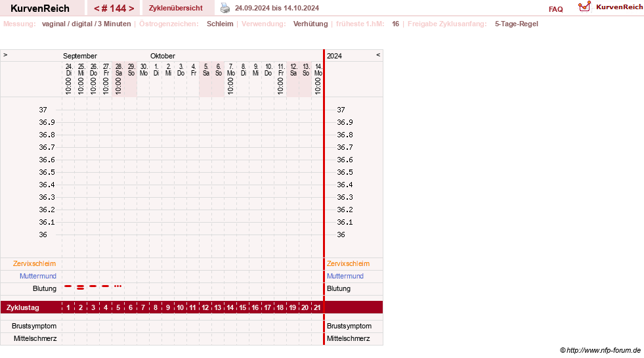
Task: Click the printer icon
Action: pyautogui.click(x=225, y=8)
